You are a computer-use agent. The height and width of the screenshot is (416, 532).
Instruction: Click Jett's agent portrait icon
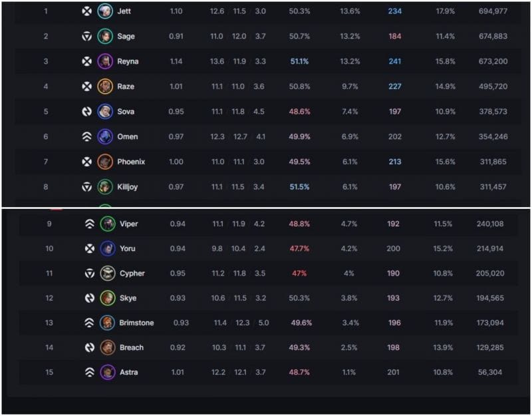click(x=105, y=11)
